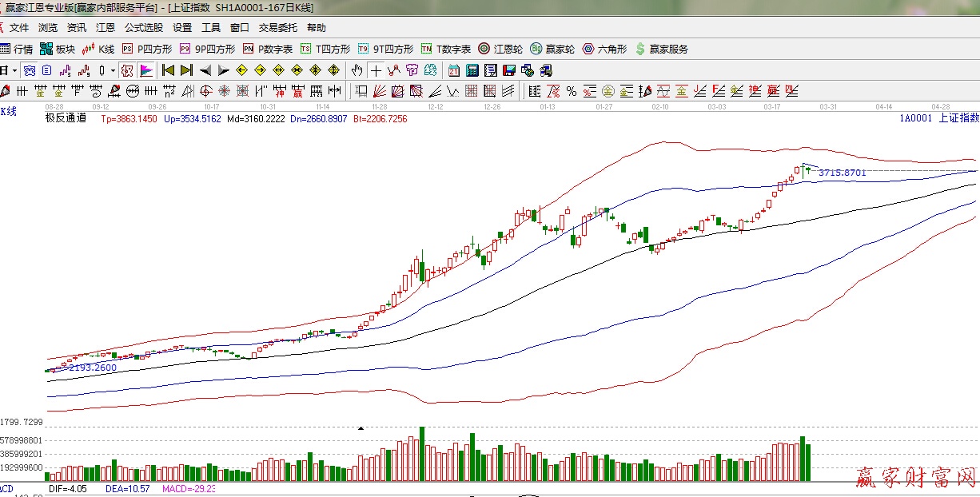This screenshot has height=497, width=980.
Task: Open the 行情 market quotes view
Action: pyautogui.click(x=16, y=49)
